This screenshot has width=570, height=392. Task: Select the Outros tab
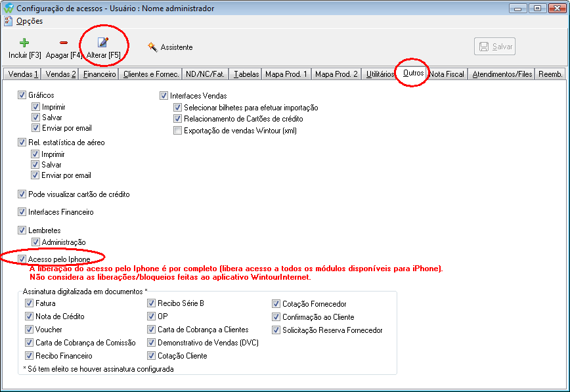click(413, 73)
